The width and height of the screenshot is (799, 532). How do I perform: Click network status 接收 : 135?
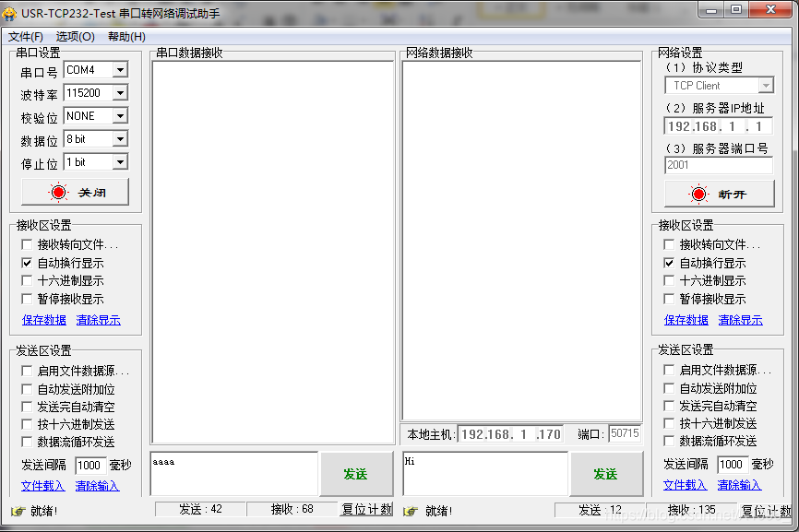tap(691, 510)
